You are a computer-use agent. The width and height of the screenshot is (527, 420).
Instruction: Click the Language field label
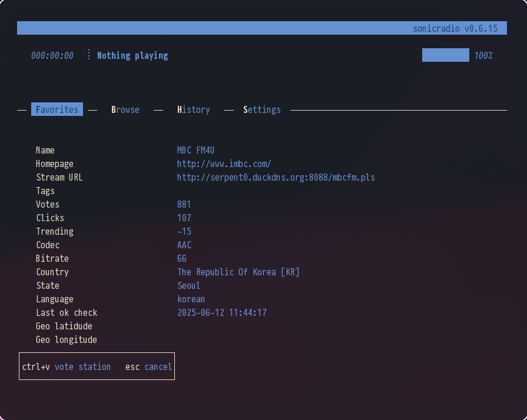(54, 299)
